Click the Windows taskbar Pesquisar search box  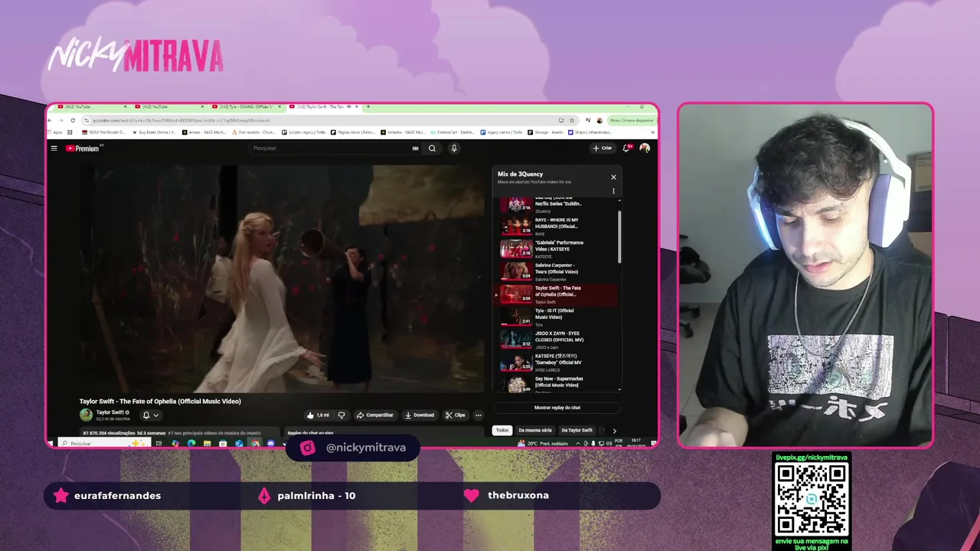(103, 443)
